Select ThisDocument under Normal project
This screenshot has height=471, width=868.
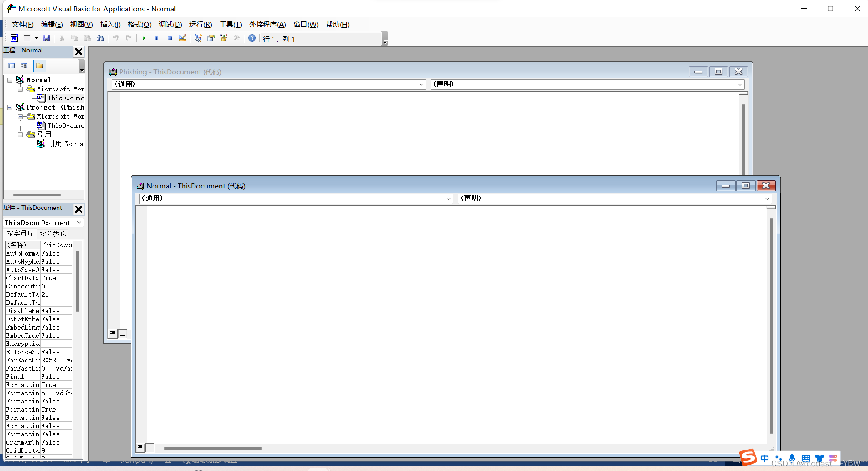tap(60, 98)
